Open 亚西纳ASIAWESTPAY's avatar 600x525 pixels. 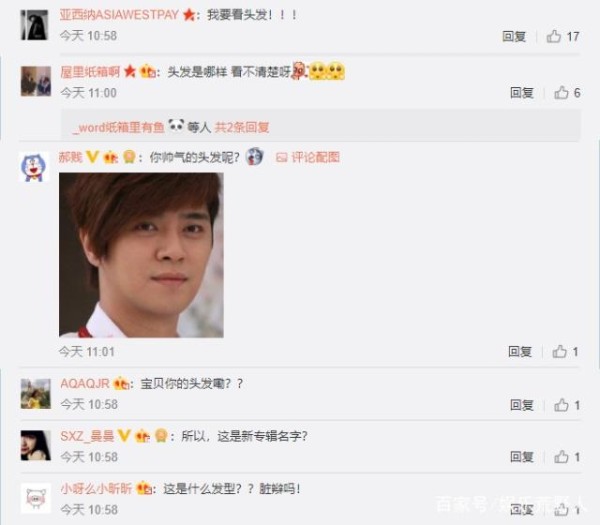(34, 25)
